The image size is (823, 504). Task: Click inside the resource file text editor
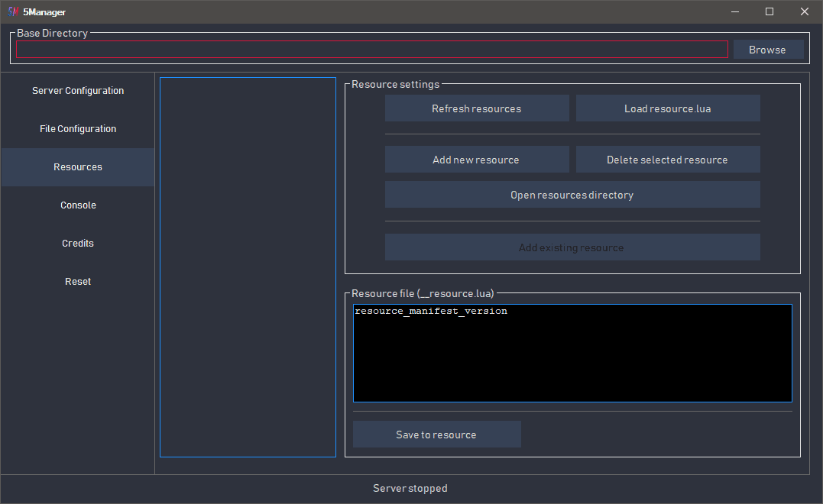pyautogui.click(x=572, y=354)
